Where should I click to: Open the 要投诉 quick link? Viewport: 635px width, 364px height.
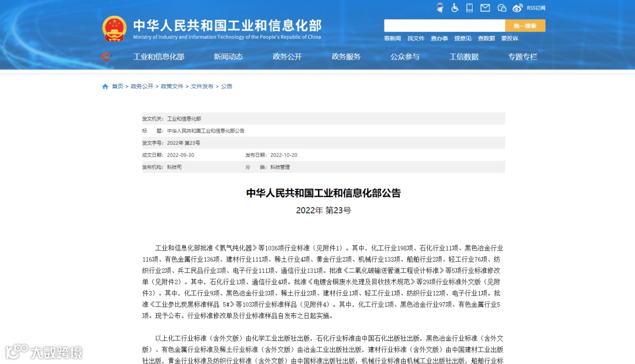(x=509, y=38)
